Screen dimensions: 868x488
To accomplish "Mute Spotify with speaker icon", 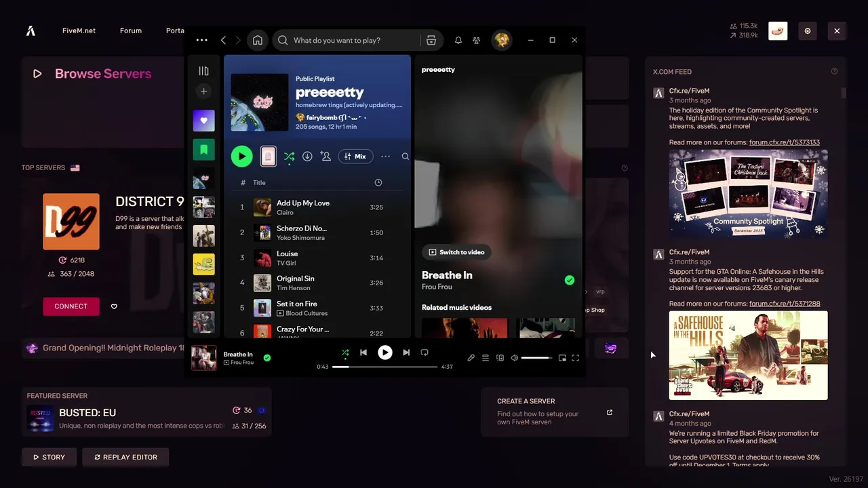I will click(x=514, y=358).
